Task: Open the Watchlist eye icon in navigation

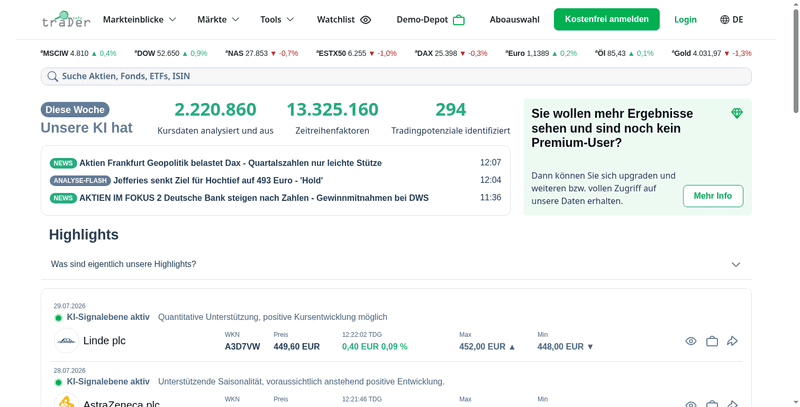Action: (x=365, y=20)
